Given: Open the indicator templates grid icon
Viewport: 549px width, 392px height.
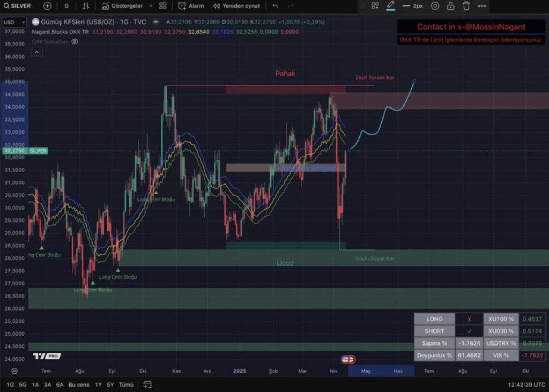Looking at the screenshot, I should [163, 6].
